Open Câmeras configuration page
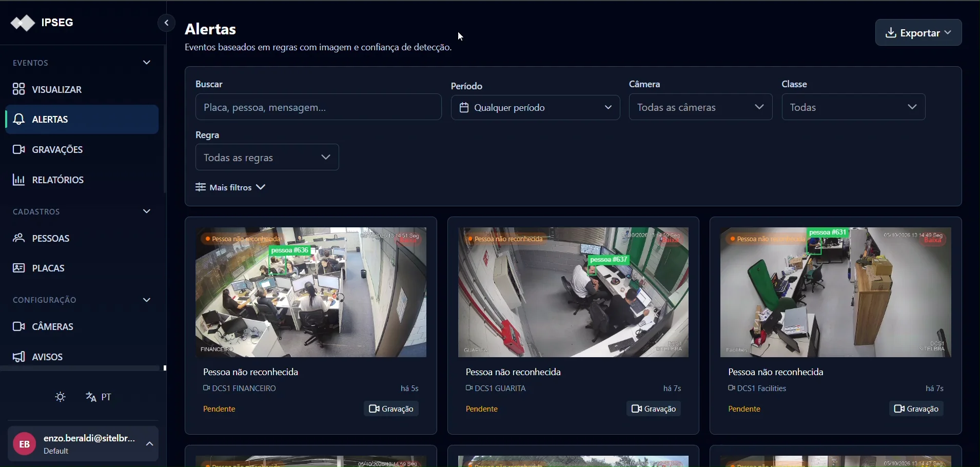The image size is (980, 467). (x=82, y=327)
